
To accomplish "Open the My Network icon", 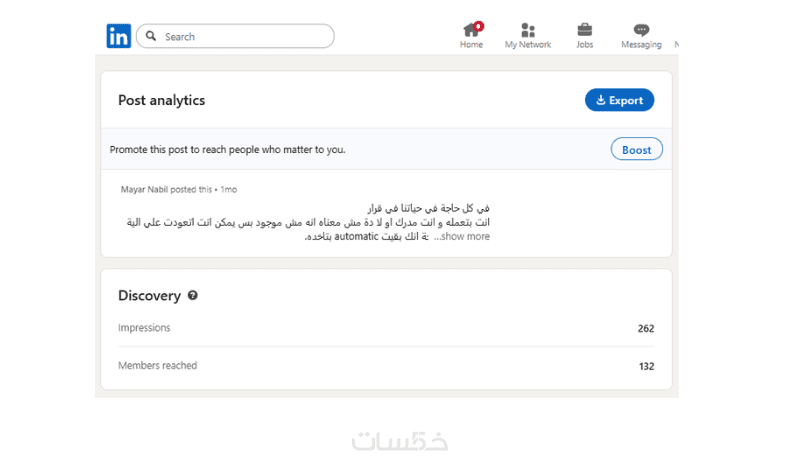I will pos(528,30).
